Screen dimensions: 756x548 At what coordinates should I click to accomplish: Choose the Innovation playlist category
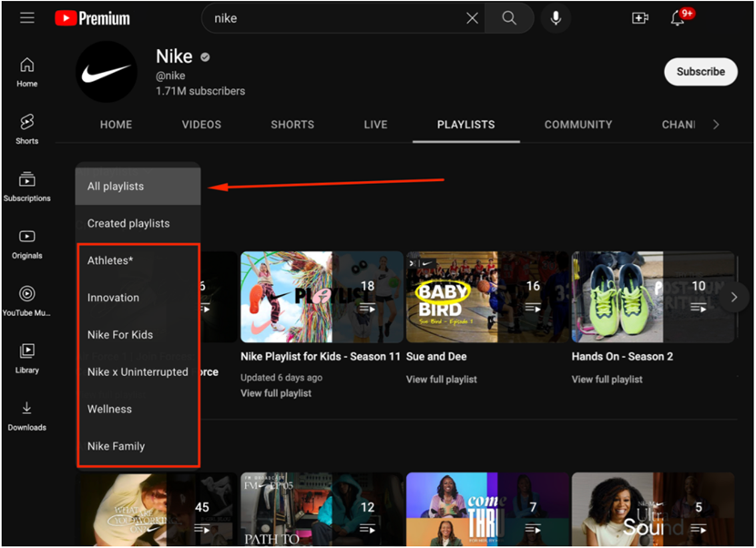pos(138,298)
